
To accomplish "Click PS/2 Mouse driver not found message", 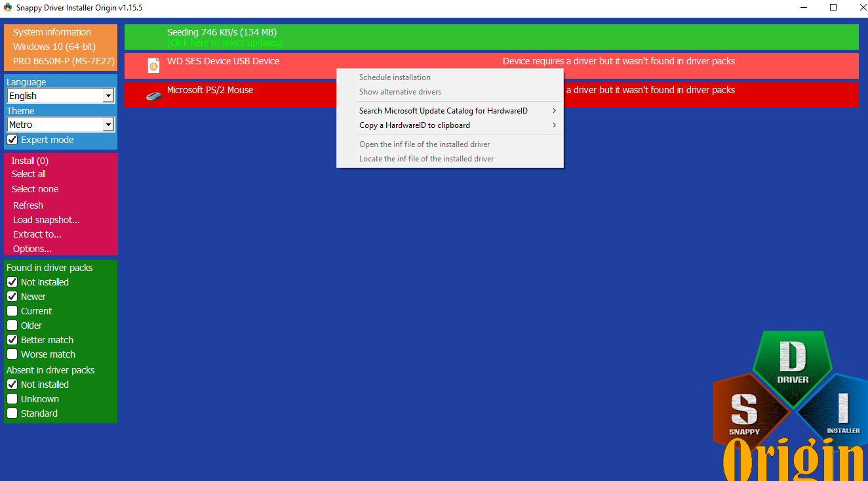I will pyautogui.click(x=650, y=90).
